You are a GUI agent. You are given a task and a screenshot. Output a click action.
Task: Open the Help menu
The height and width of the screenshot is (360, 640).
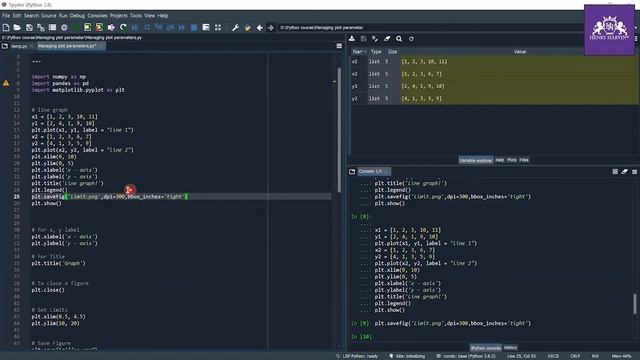point(163,16)
